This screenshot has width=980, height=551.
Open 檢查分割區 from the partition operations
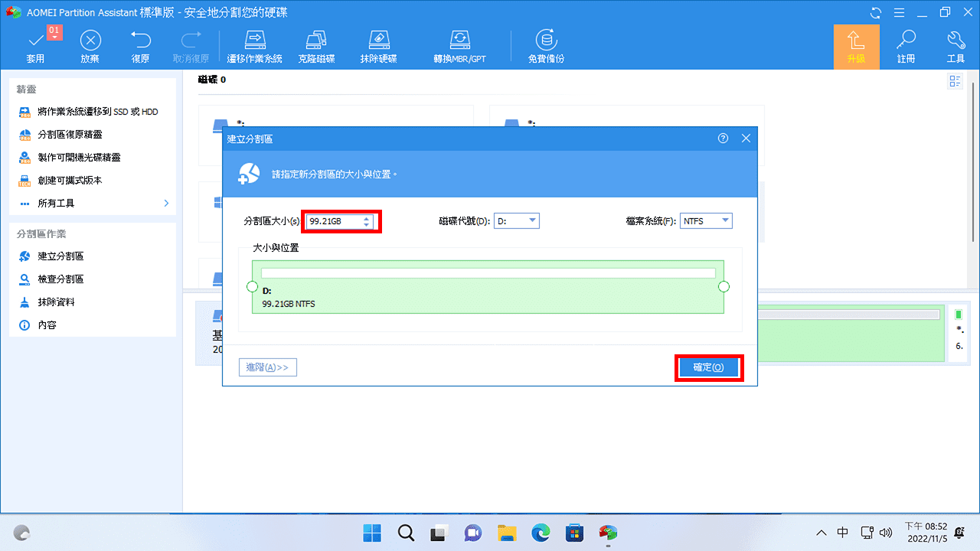60,279
